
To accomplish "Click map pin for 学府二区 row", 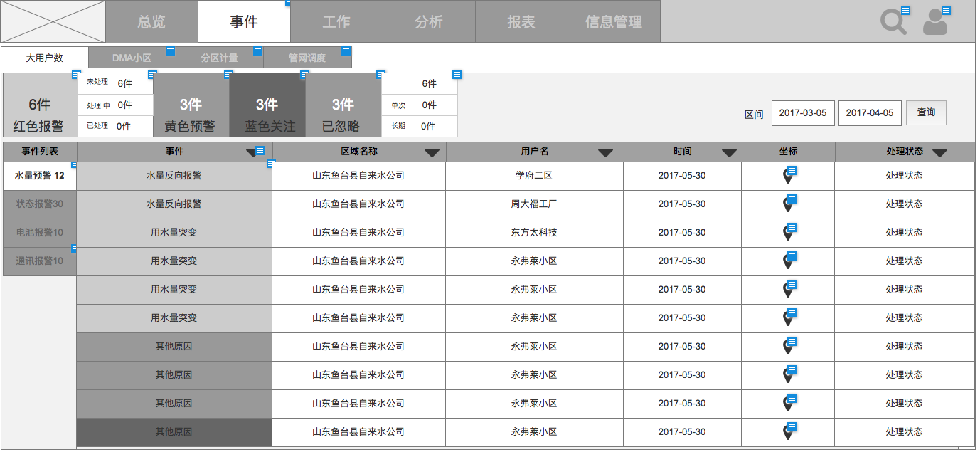I will point(787,176).
